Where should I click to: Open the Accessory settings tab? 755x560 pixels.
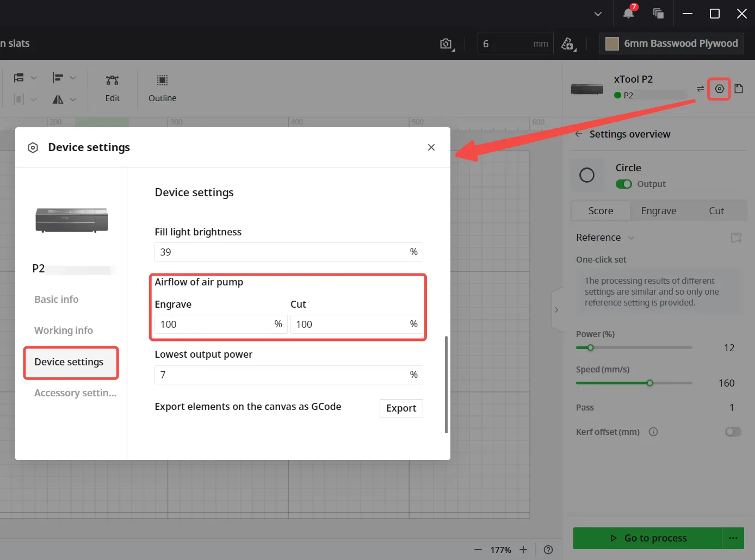pos(75,393)
